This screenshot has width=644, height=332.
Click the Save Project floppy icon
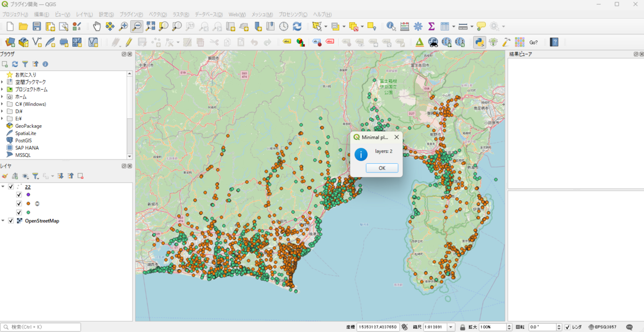tap(36, 26)
